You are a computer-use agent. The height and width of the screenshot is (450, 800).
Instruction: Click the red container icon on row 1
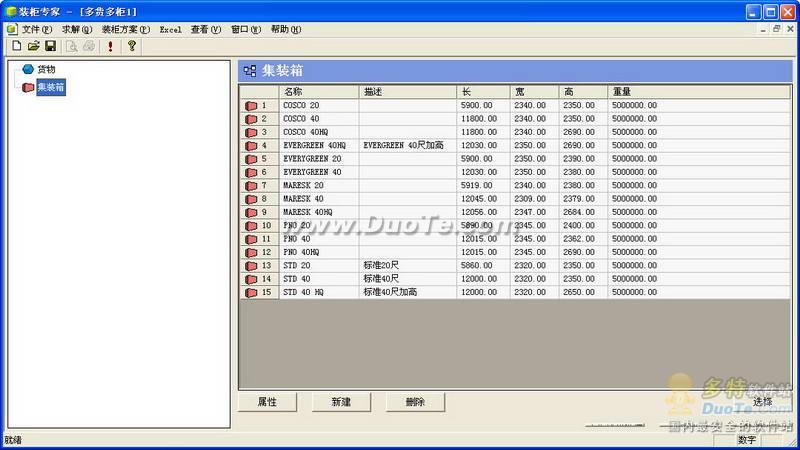(x=250, y=106)
